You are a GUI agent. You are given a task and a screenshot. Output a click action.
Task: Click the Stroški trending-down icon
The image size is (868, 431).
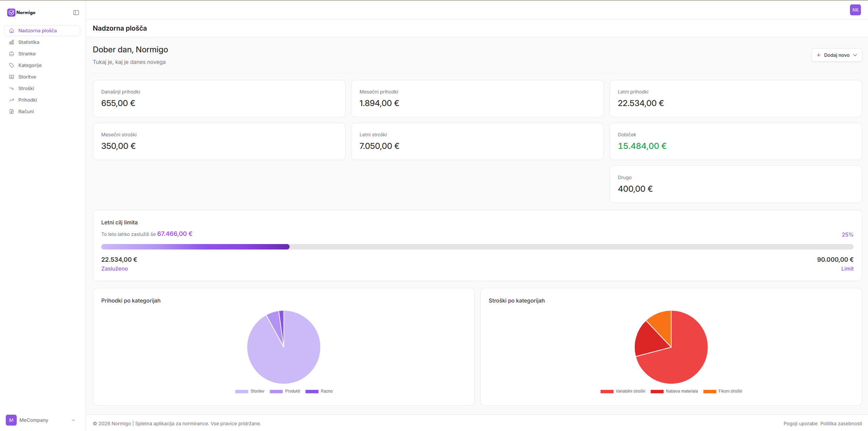coord(12,88)
